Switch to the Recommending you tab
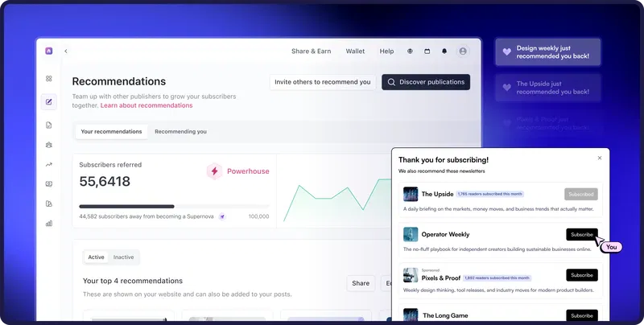The height and width of the screenshot is (325, 644). point(180,132)
